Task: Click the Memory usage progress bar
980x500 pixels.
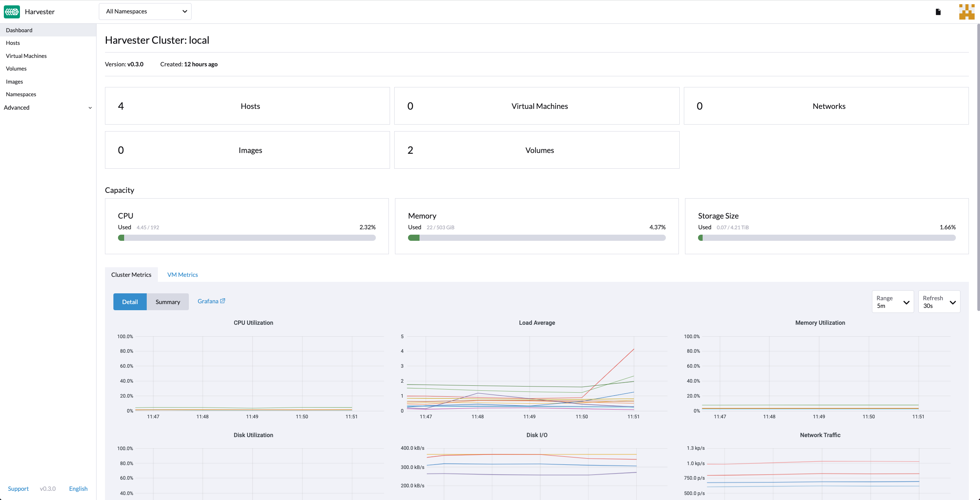Action: pos(537,238)
